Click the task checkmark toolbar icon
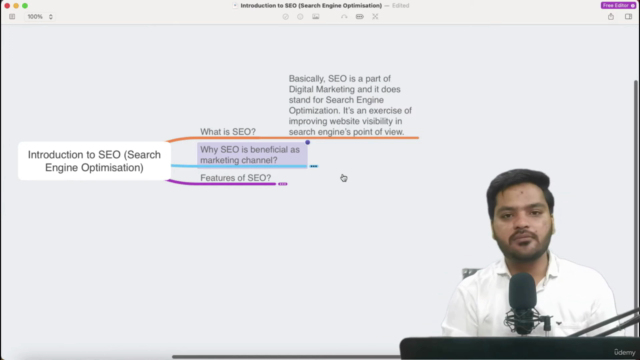This screenshot has height=360, width=640. click(286, 17)
